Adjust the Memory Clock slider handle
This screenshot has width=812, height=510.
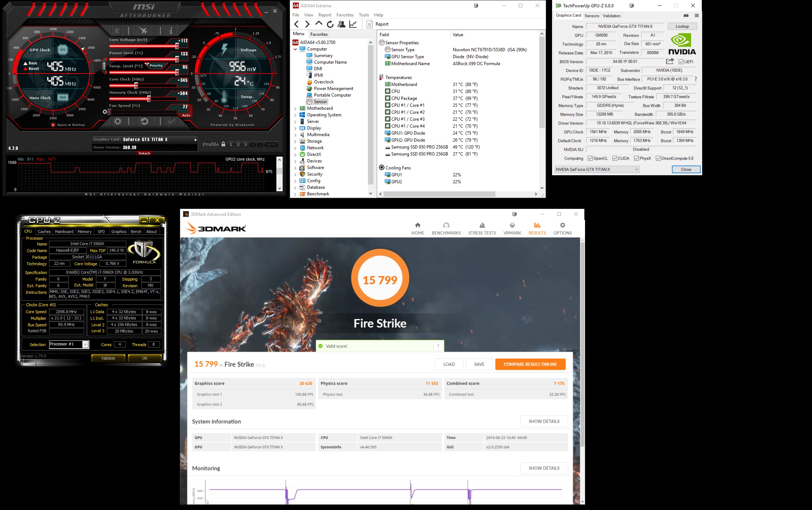point(149,99)
